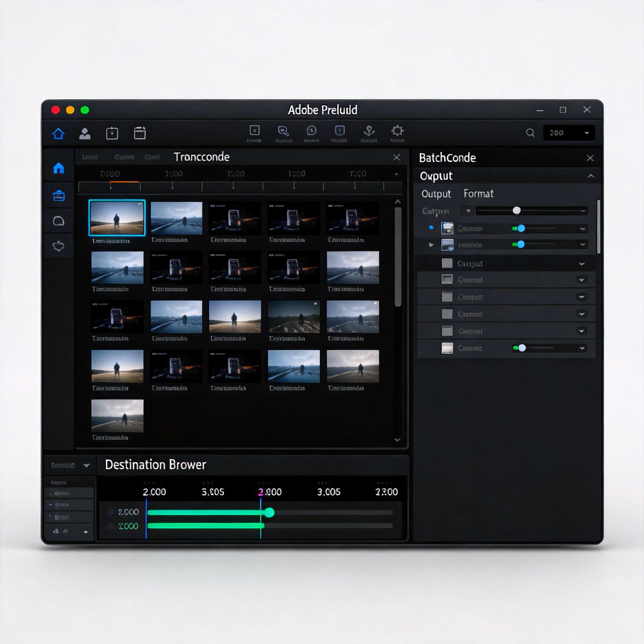The width and height of the screenshot is (644, 644).
Task: Click the down arrow below the thumbnail scrollbar
Action: tap(397, 440)
